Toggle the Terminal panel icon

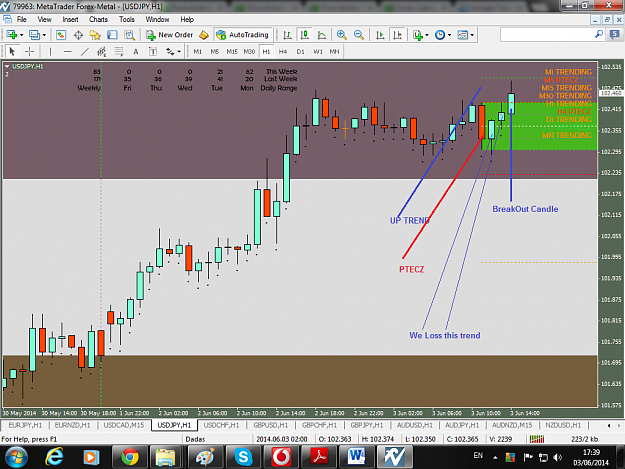pyautogui.click(x=112, y=35)
